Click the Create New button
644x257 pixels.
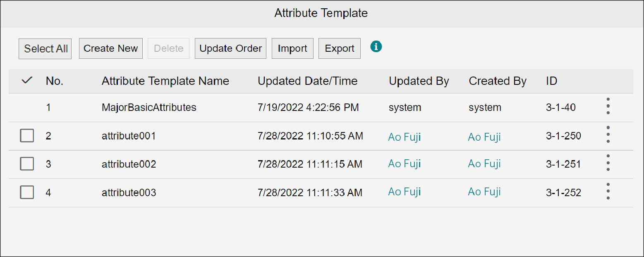pos(110,48)
